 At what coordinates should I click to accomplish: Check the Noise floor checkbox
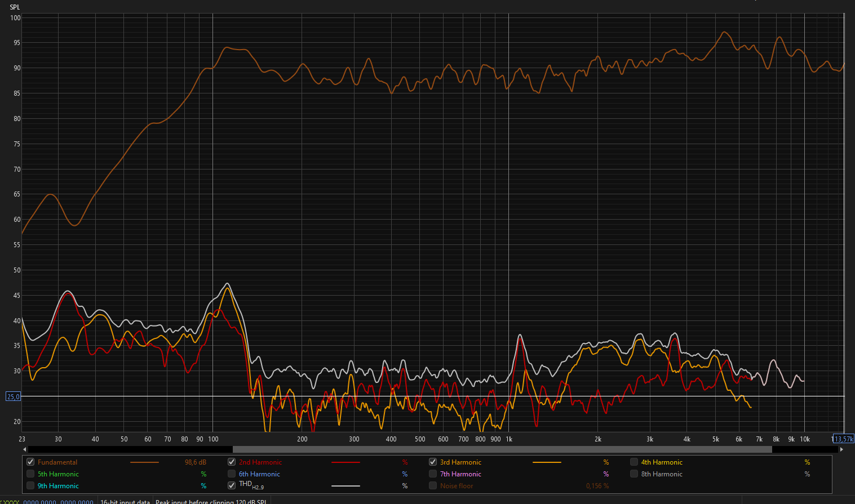point(433,485)
